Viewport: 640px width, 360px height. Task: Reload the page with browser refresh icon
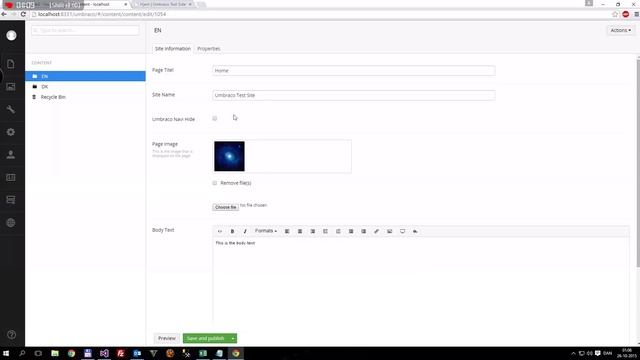click(23, 14)
